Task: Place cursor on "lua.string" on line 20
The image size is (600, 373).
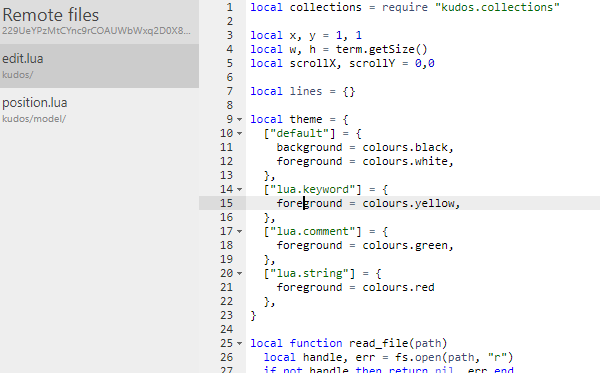Action: tap(309, 274)
